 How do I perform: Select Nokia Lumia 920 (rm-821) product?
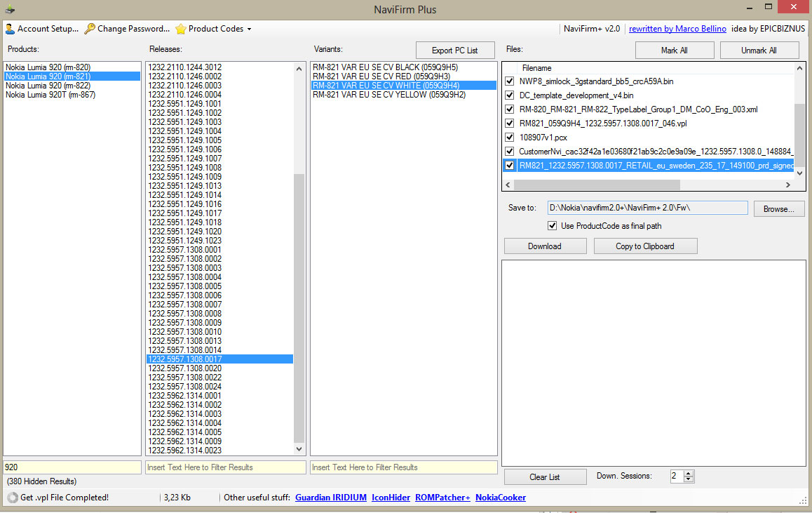coord(72,76)
